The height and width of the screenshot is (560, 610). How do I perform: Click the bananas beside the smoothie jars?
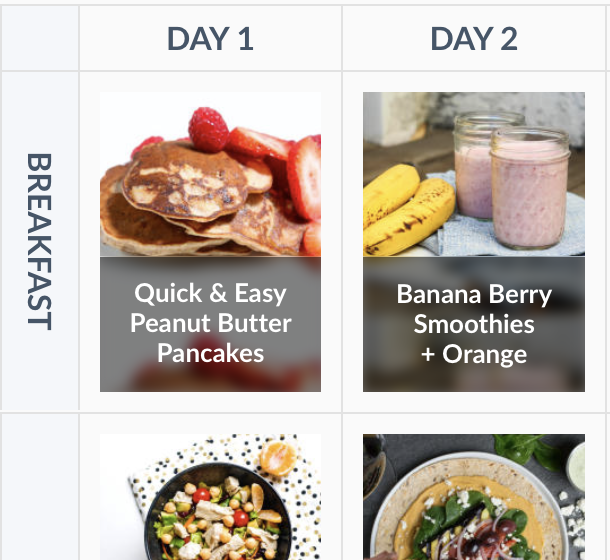click(x=407, y=210)
